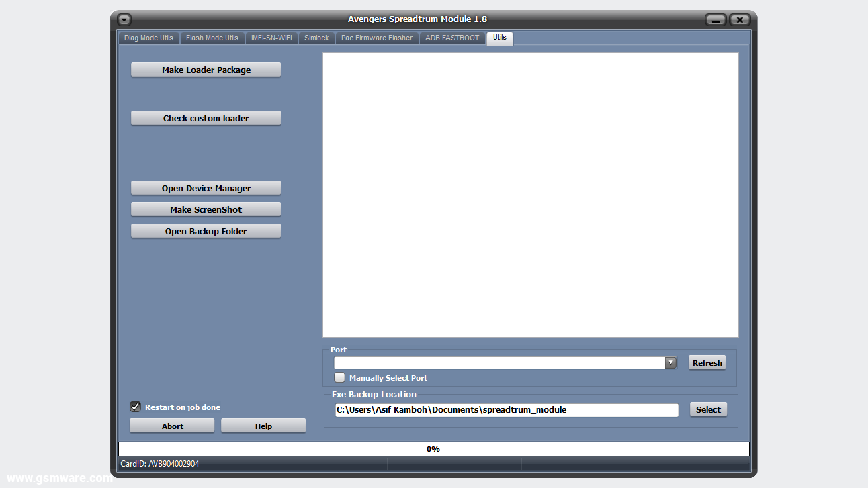Click the 0% progress bar
This screenshot has height=488, width=868.
(433, 448)
